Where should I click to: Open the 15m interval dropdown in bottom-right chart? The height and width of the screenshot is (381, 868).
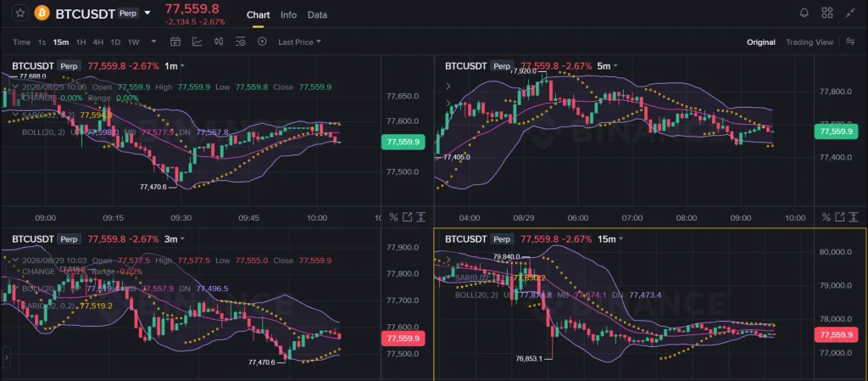pyautogui.click(x=610, y=239)
